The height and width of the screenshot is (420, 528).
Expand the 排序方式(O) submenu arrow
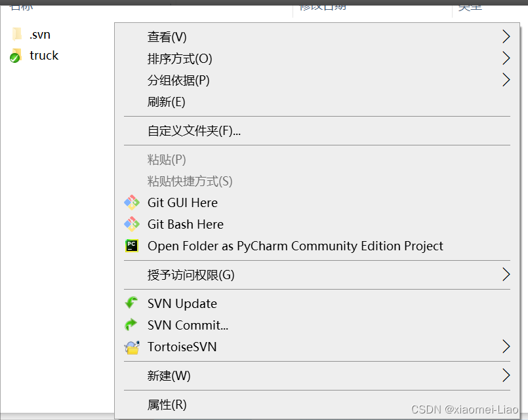point(505,58)
